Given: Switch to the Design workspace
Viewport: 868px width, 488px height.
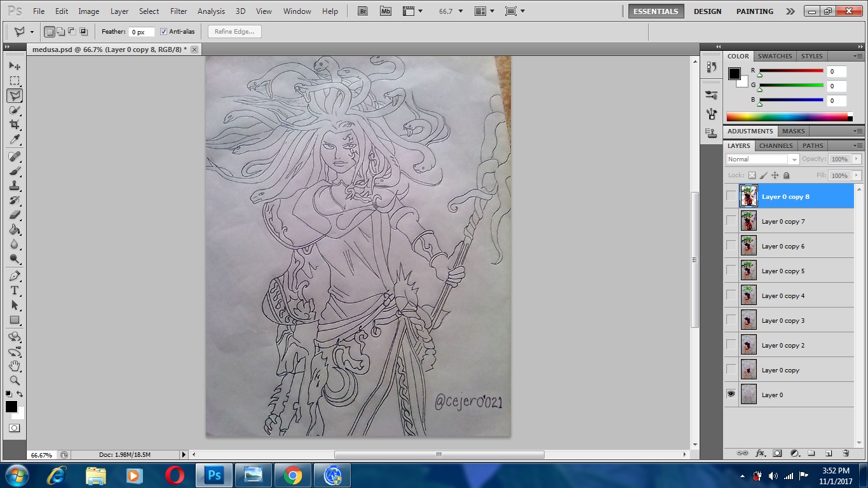Looking at the screenshot, I should 707,11.
